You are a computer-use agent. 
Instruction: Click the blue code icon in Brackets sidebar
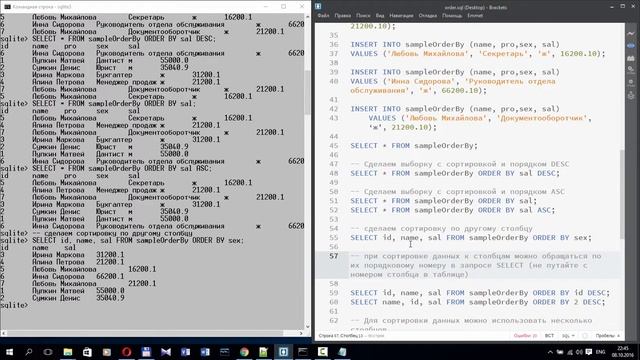click(631, 45)
